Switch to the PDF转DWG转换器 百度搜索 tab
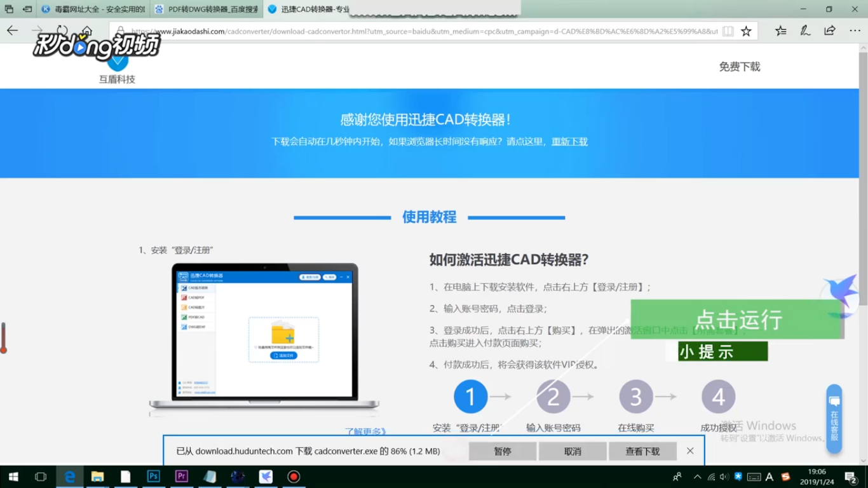This screenshot has height=488, width=868. (206, 9)
